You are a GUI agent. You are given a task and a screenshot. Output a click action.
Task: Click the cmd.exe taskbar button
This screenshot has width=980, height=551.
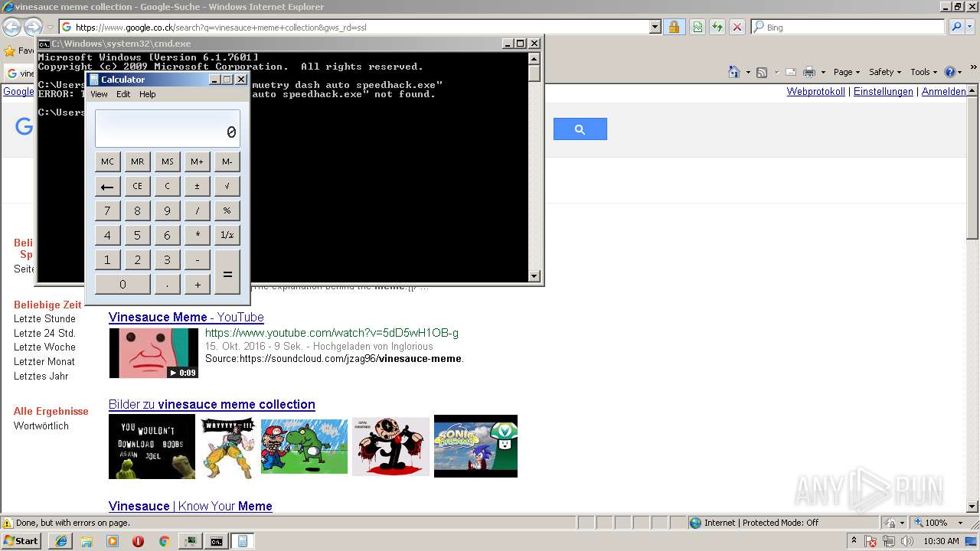click(217, 541)
